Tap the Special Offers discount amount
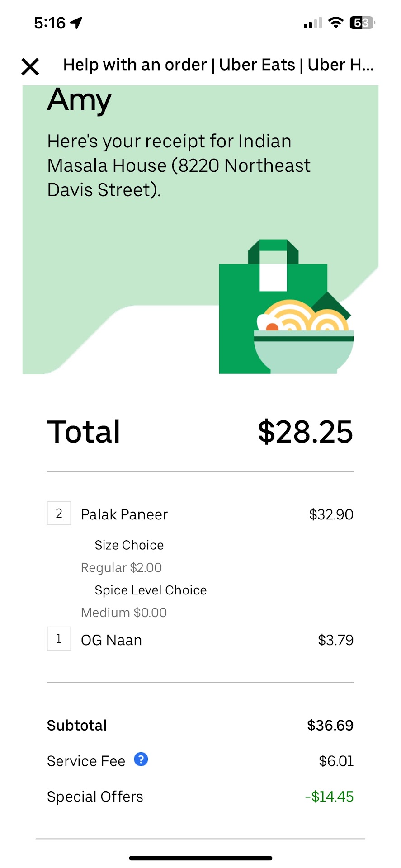The height and width of the screenshot is (868, 401). [x=329, y=797]
